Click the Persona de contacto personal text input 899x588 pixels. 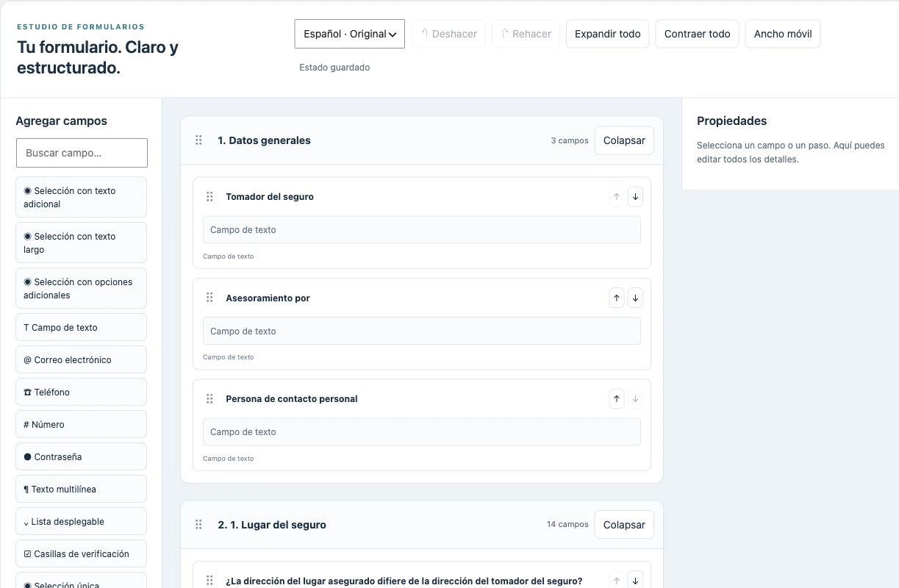(x=422, y=432)
